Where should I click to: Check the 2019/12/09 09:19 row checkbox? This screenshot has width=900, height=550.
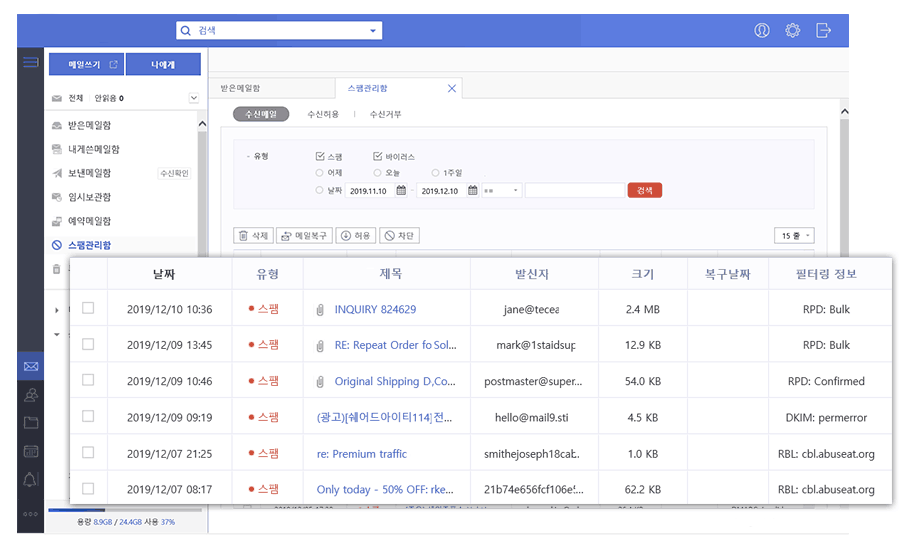[x=88, y=416]
